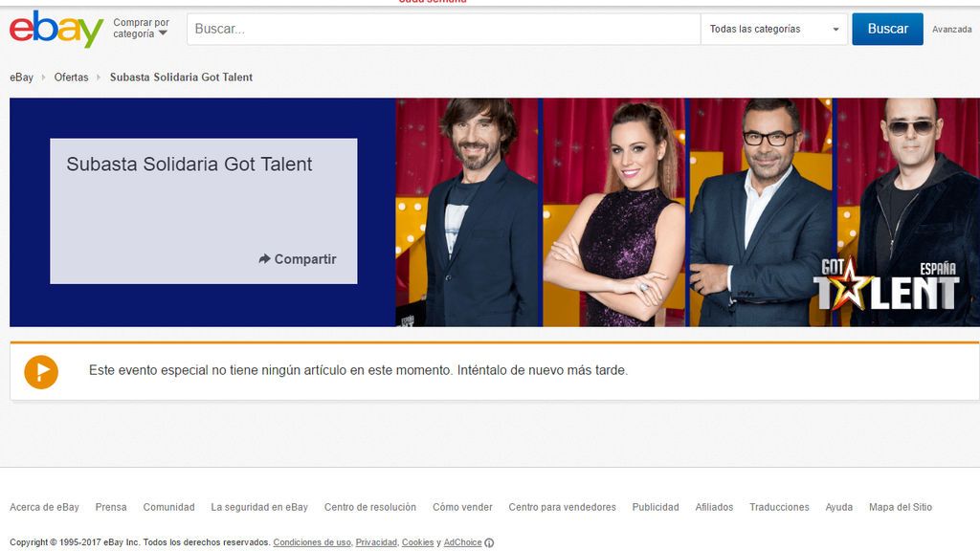Viewport: 980px width, 551px height.
Task: Open Prensa footer link
Action: (111, 507)
